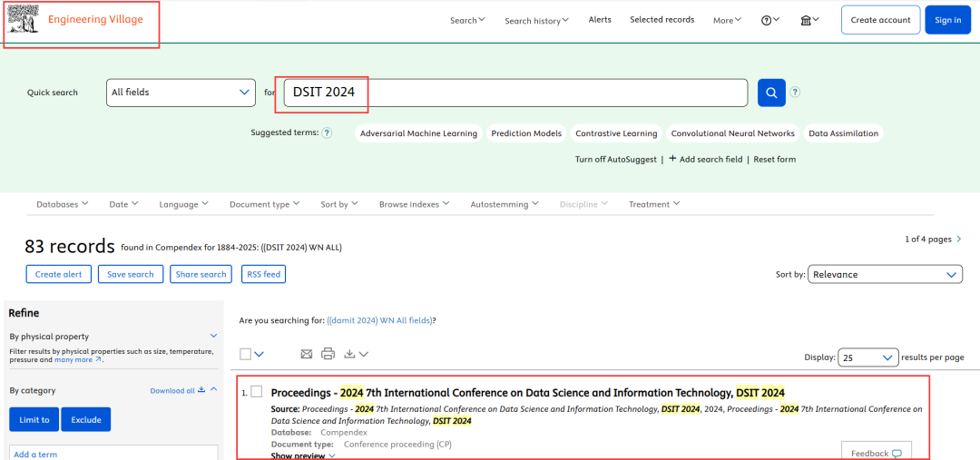
Task: Click the search field containing DSIT 2024
Action: tap(514, 93)
